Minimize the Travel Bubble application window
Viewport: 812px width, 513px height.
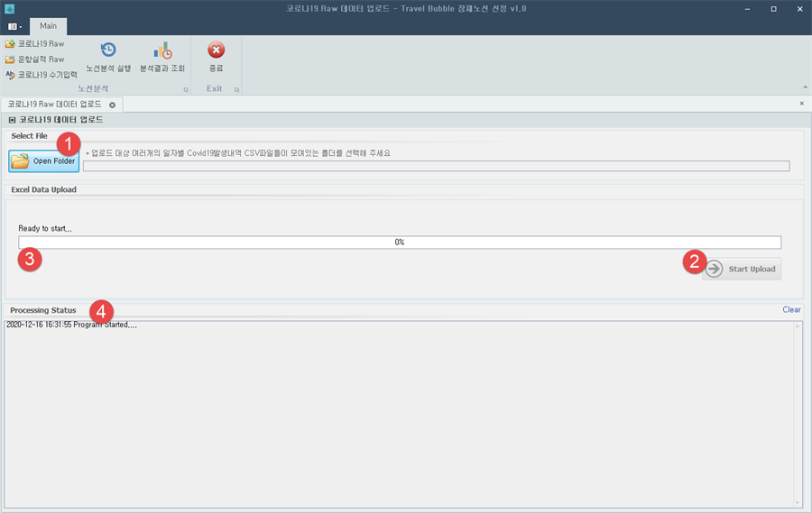pyautogui.click(x=747, y=9)
